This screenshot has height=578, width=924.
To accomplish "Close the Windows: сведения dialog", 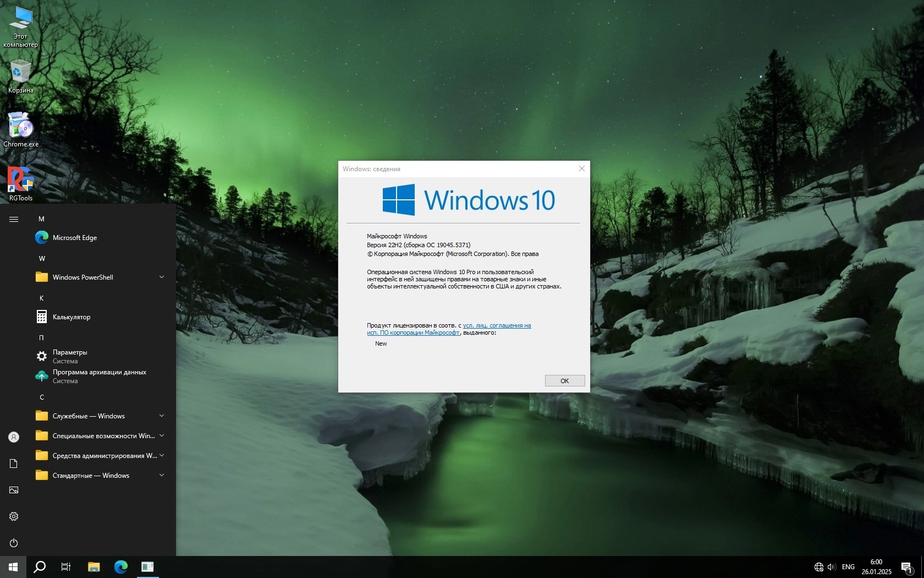I will coord(582,168).
